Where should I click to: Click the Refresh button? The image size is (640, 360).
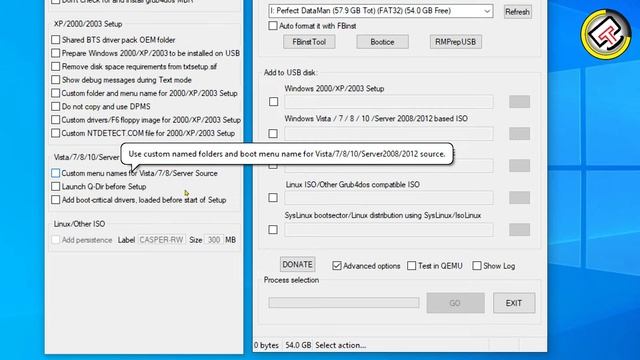pyautogui.click(x=517, y=12)
